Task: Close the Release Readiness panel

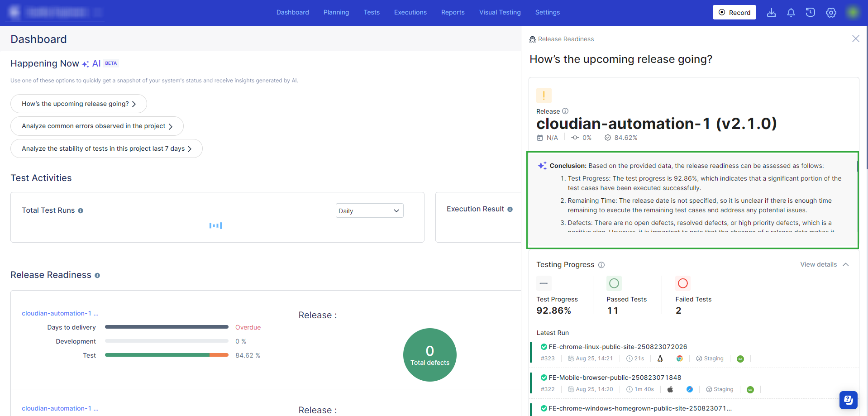Action: (855, 39)
